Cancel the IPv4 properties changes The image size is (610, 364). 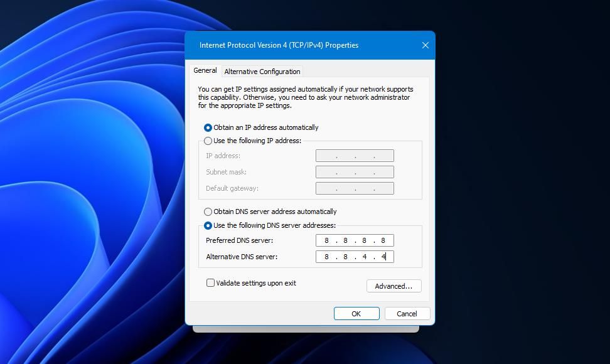point(407,313)
